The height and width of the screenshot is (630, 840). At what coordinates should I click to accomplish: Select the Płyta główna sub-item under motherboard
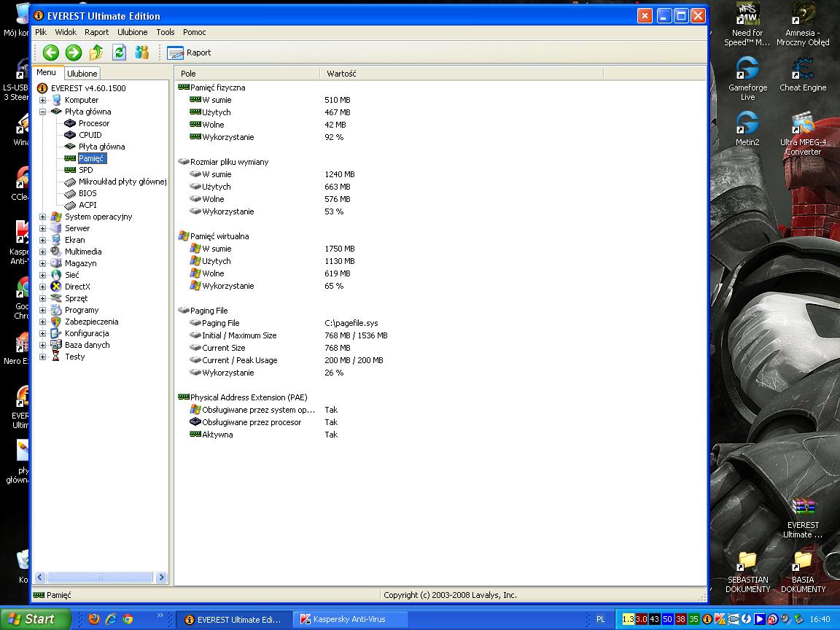[x=102, y=147]
